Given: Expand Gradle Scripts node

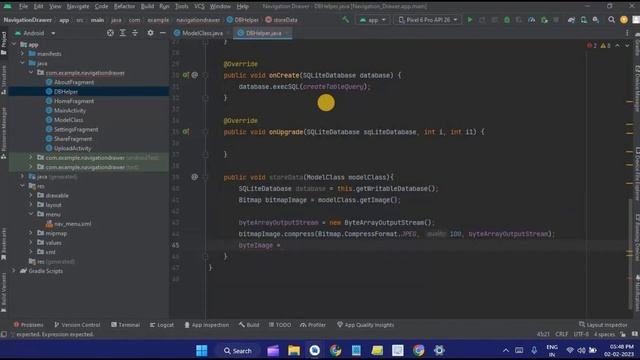Looking at the screenshot, I should click(x=14, y=271).
